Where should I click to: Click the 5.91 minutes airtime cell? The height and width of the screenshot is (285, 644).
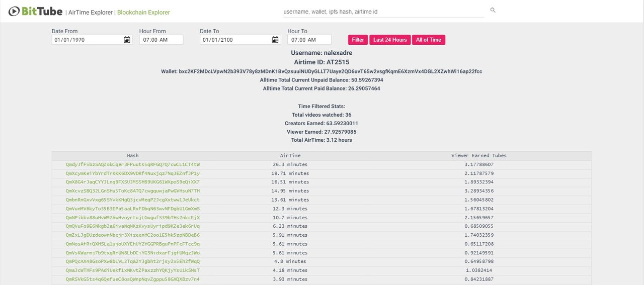click(290, 235)
